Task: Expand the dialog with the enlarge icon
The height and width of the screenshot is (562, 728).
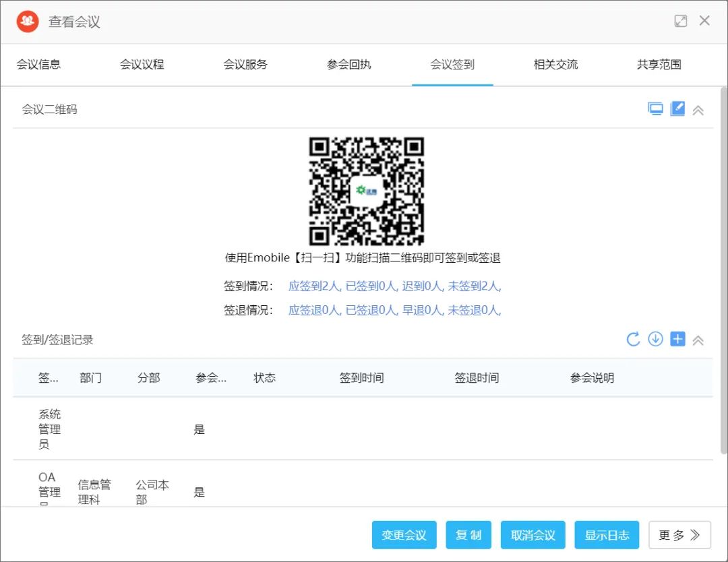Action: coord(681,21)
